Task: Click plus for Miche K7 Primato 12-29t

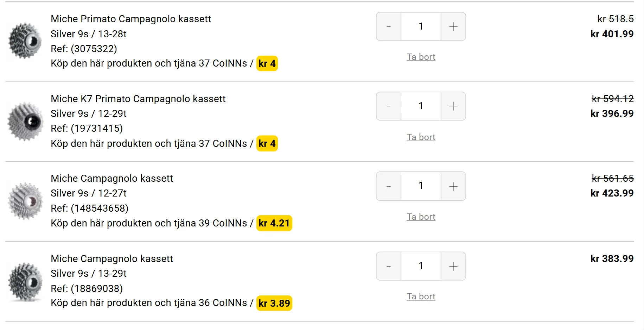Action: (x=453, y=106)
